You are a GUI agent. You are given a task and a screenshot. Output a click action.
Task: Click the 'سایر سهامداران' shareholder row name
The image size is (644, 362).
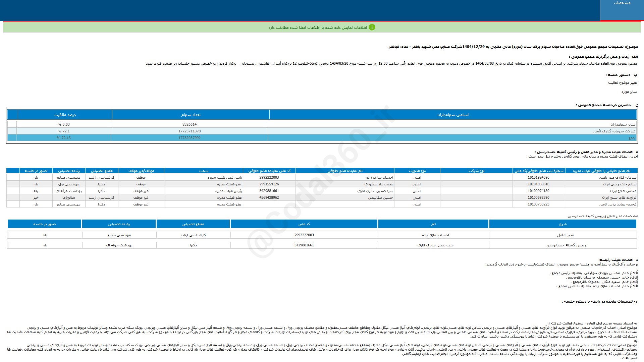point(623,124)
